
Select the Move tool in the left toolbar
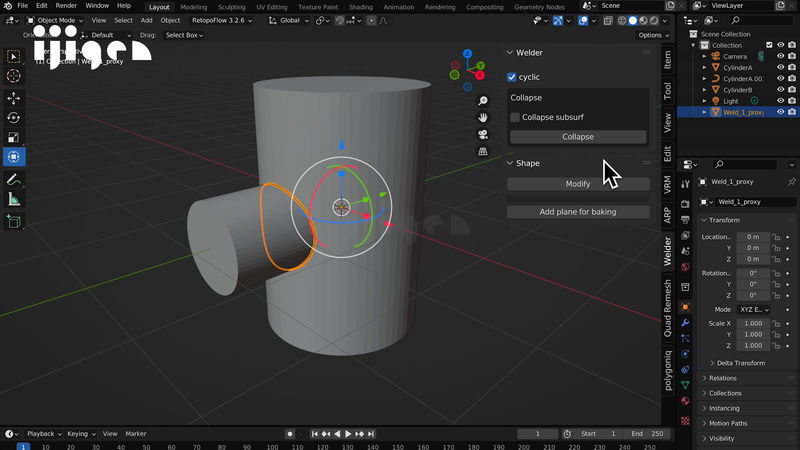tap(14, 98)
